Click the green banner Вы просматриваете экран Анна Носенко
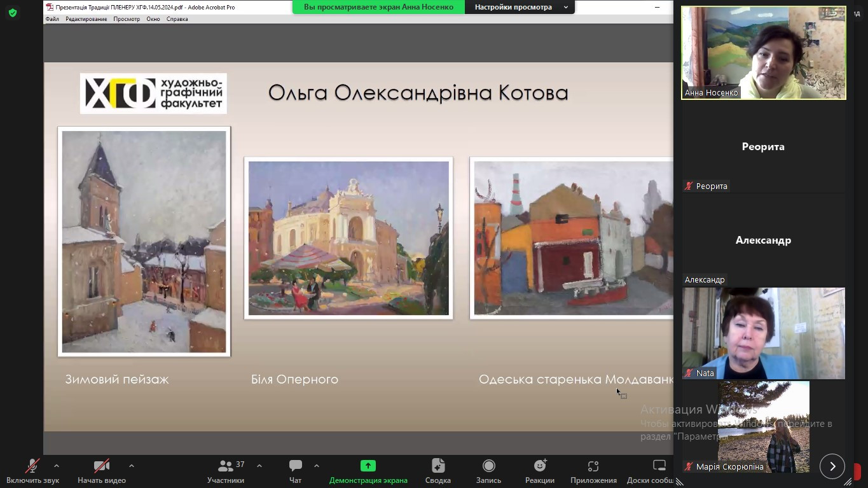This screenshot has height=488, width=868. [379, 7]
